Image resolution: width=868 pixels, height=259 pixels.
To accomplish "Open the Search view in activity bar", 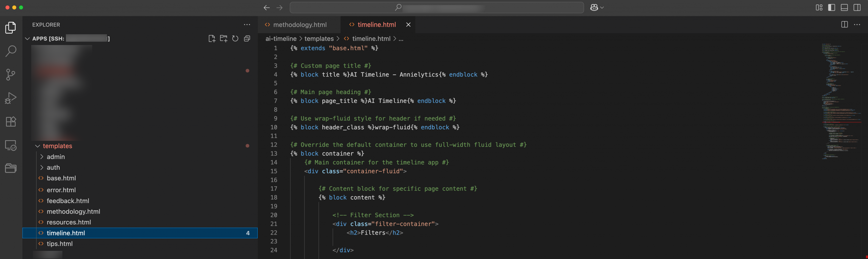I will (11, 51).
